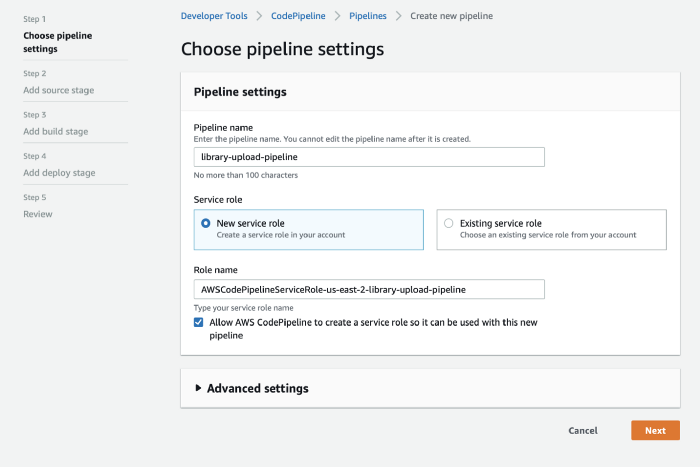Viewport: 700px width, 467px height.
Task: Go to Step 1 Choose pipeline settings
Action: click(x=58, y=42)
